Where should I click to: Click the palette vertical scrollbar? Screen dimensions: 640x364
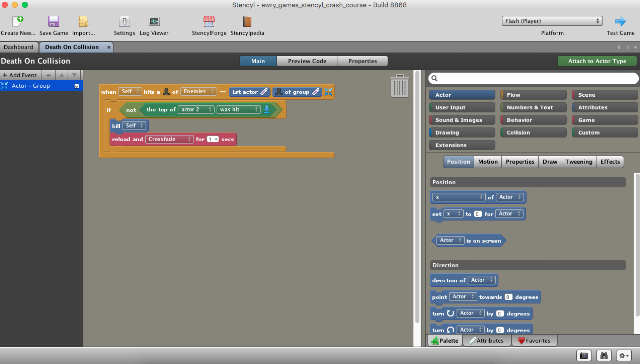[637, 245]
